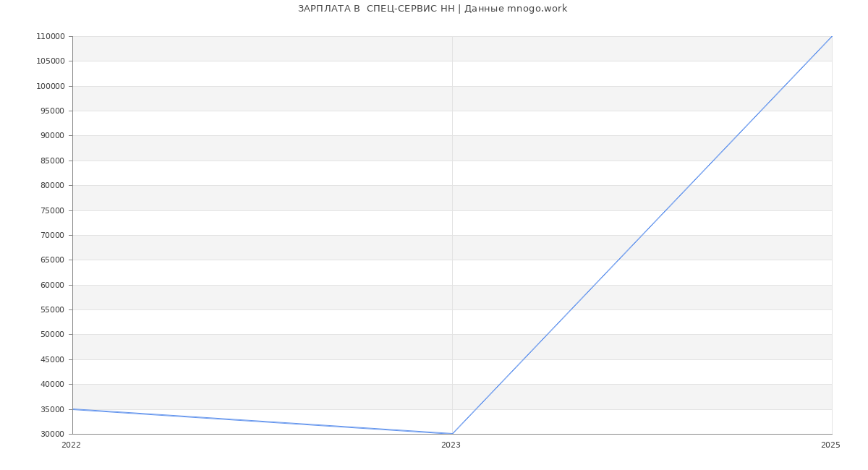Click the 70000 y-axis tick label
Screen dimensions: 868x470
(52, 235)
